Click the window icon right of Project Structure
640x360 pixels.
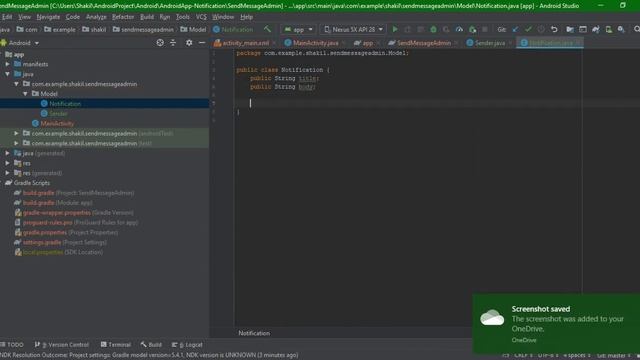[x=583, y=29]
